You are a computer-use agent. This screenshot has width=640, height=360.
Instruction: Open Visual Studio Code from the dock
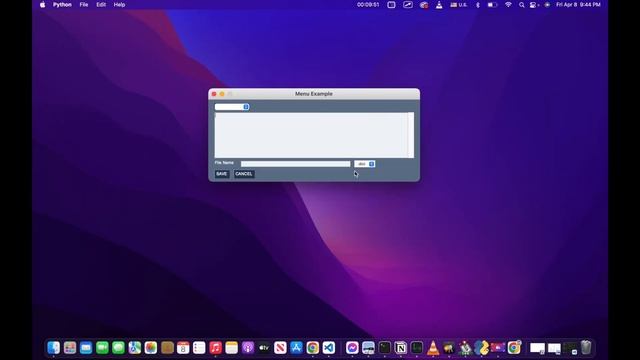tap(329, 348)
